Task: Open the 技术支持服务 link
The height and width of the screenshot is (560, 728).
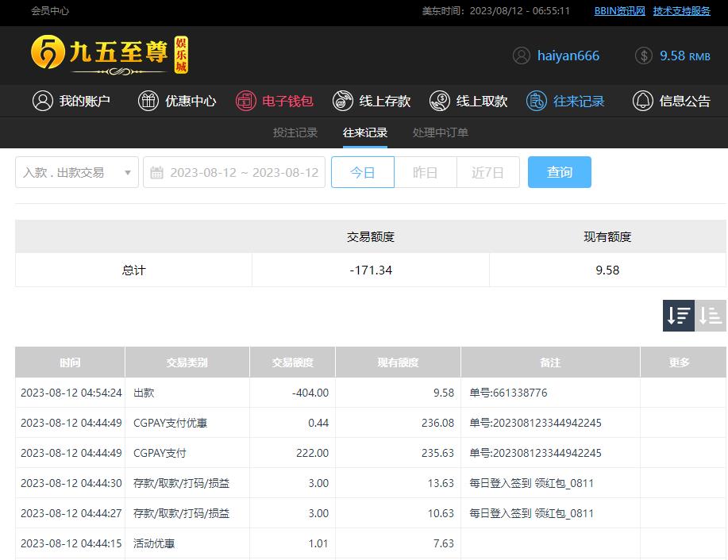Action: [x=681, y=11]
